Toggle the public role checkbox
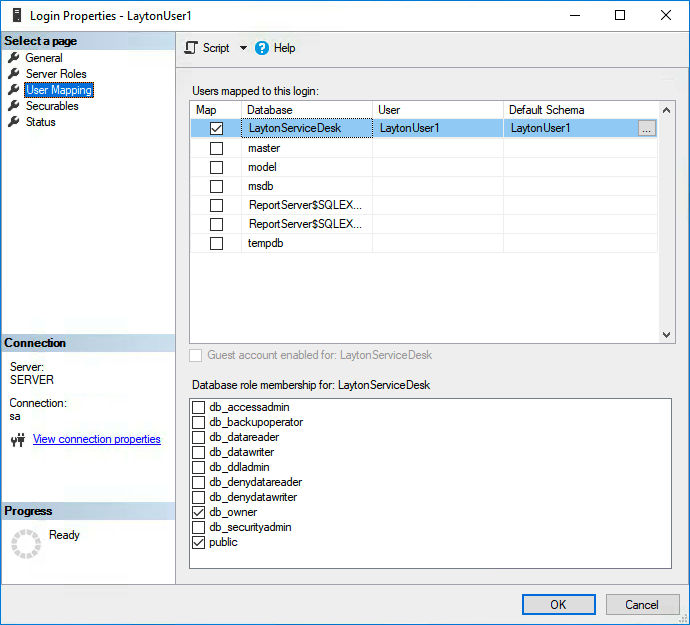This screenshot has height=625, width=690. (x=198, y=542)
